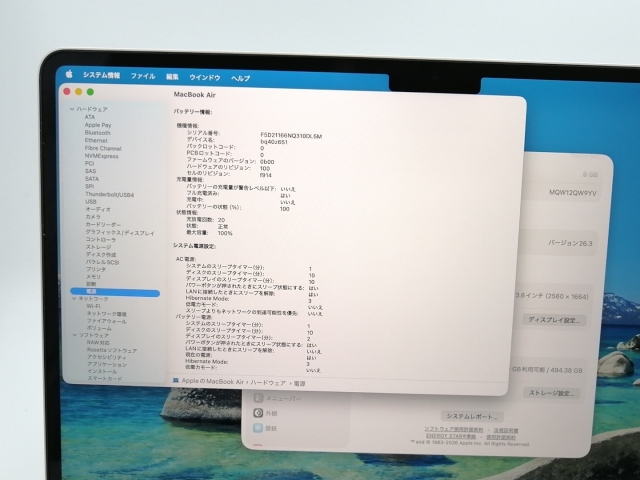The image size is (640, 480).
Task: Select Apple Pay in the sidebar
Action: [98, 125]
